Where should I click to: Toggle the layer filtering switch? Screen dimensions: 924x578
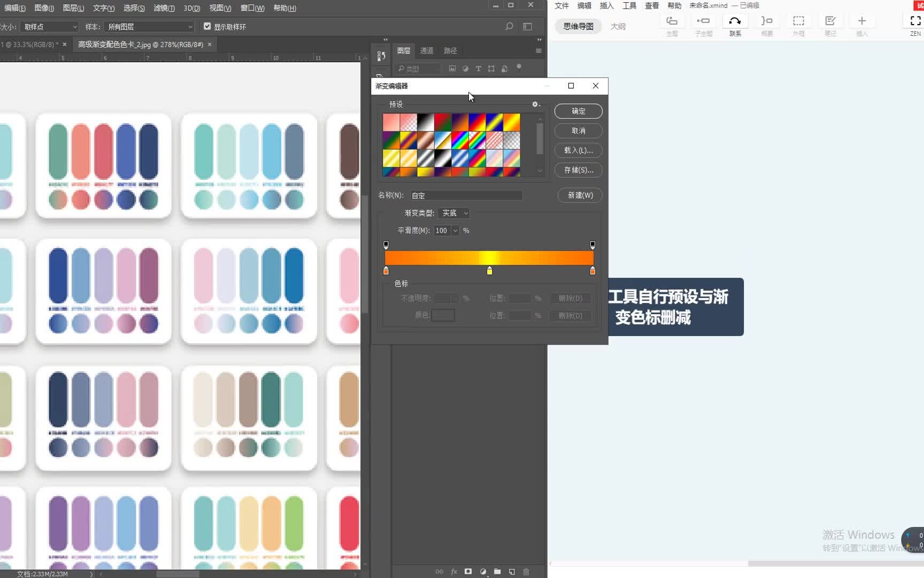(x=519, y=67)
